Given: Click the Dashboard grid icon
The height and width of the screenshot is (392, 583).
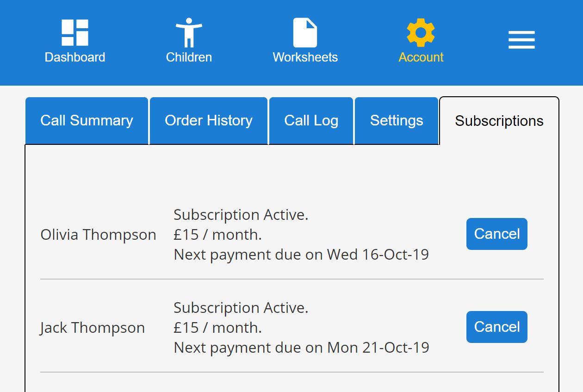Looking at the screenshot, I should click(x=75, y=32).
